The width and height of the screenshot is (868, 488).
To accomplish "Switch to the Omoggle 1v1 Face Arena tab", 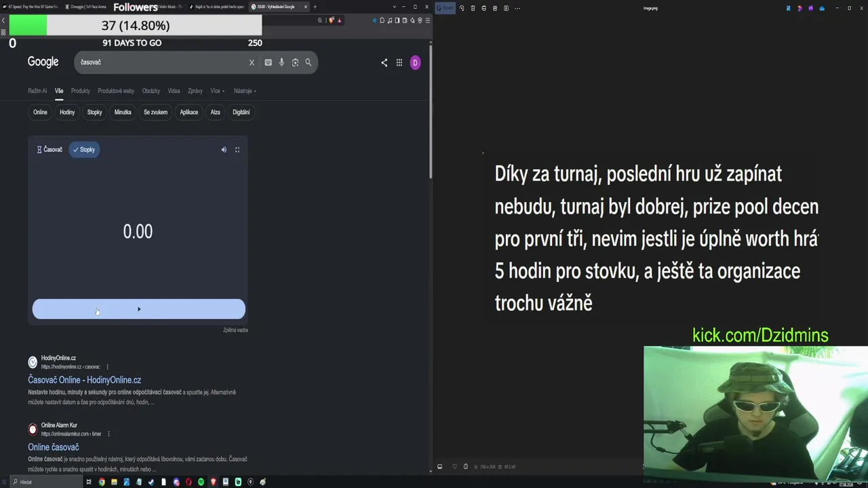I will (x=88, y=7).
